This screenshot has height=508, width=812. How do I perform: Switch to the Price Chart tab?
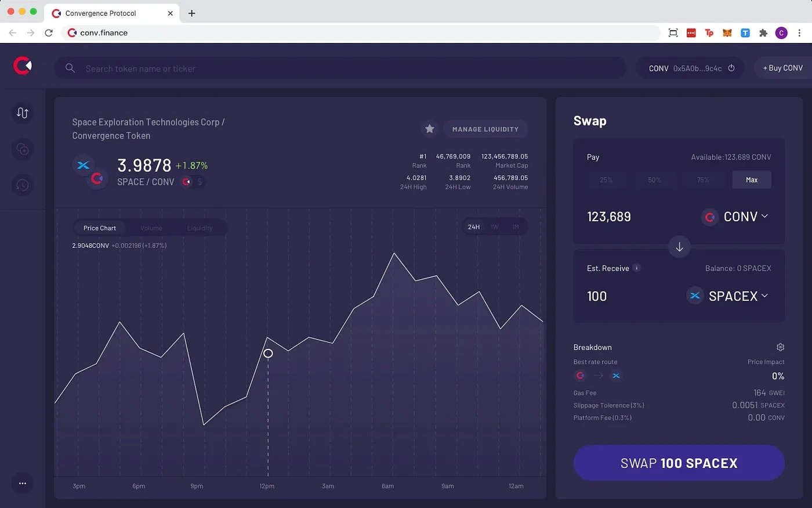(x=100, y=228)
